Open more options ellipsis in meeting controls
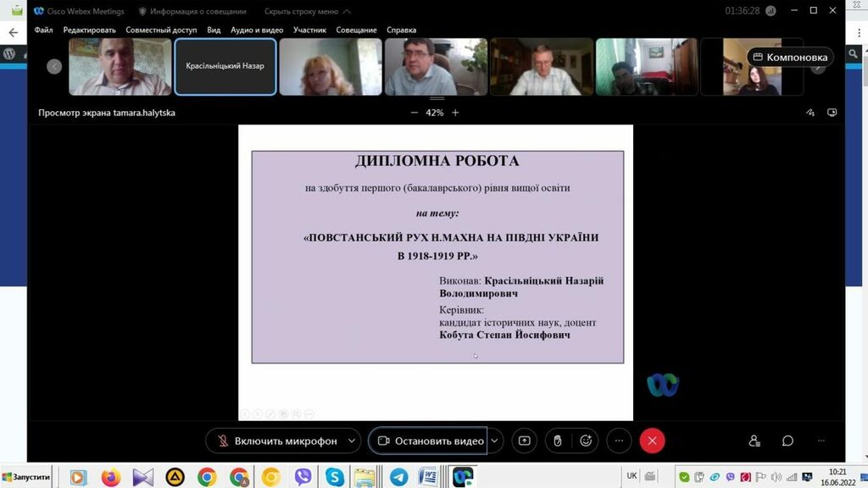 [x=619, y=441]
